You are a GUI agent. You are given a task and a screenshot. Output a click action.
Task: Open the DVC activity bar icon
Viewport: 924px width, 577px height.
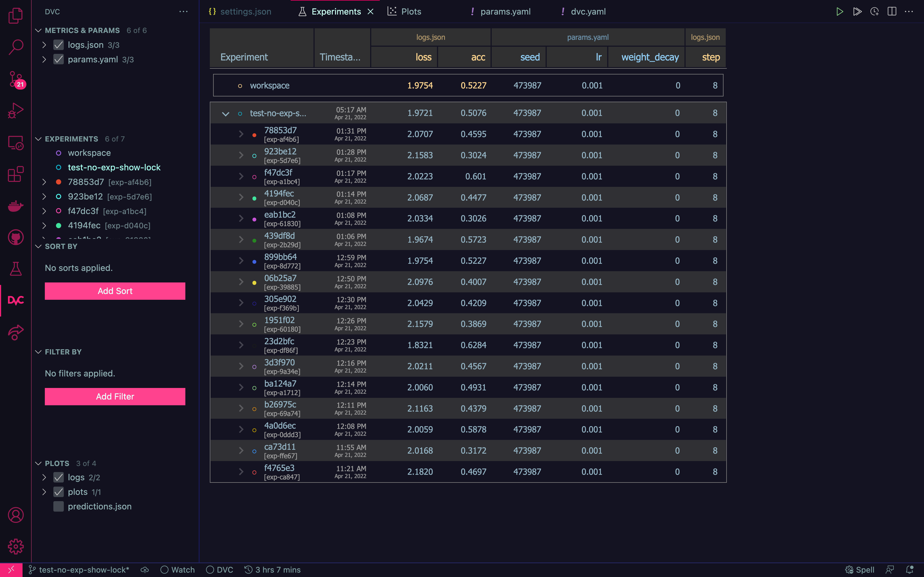16,300
